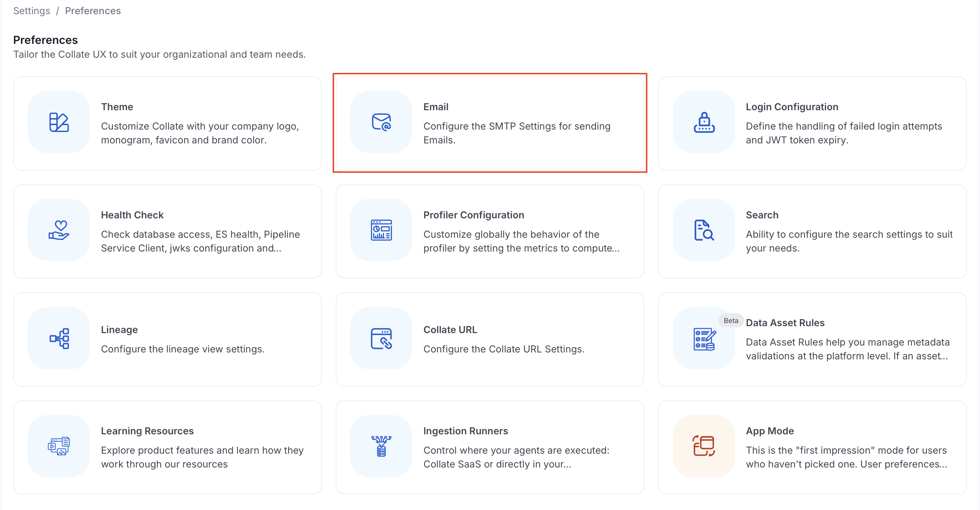Click 'This is the "first impression" mode' text
Screen dimensions: 980x510
[x=846, y=457]
